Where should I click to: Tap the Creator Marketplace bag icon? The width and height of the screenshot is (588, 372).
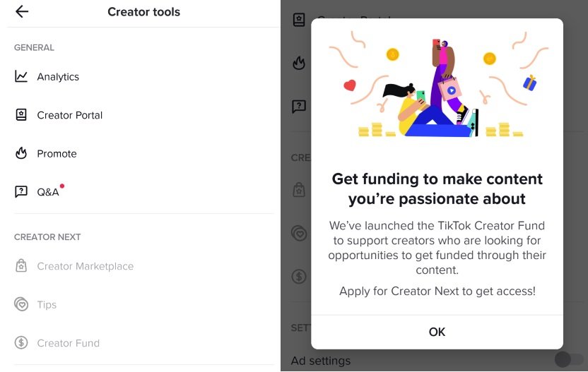pyautogui.click(x=21, y=265)
